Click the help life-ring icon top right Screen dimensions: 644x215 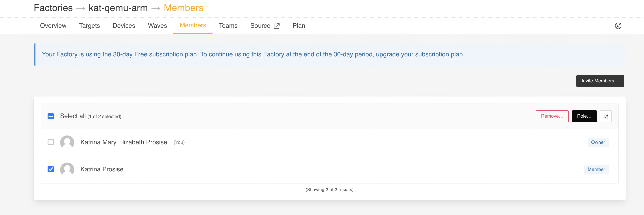pyautogui.click(x=618, y=26)
